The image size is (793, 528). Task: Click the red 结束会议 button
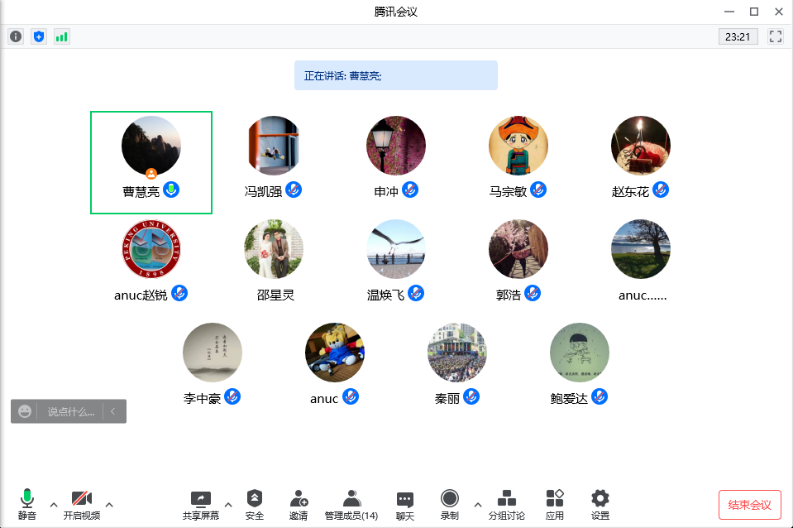[749, 504]
